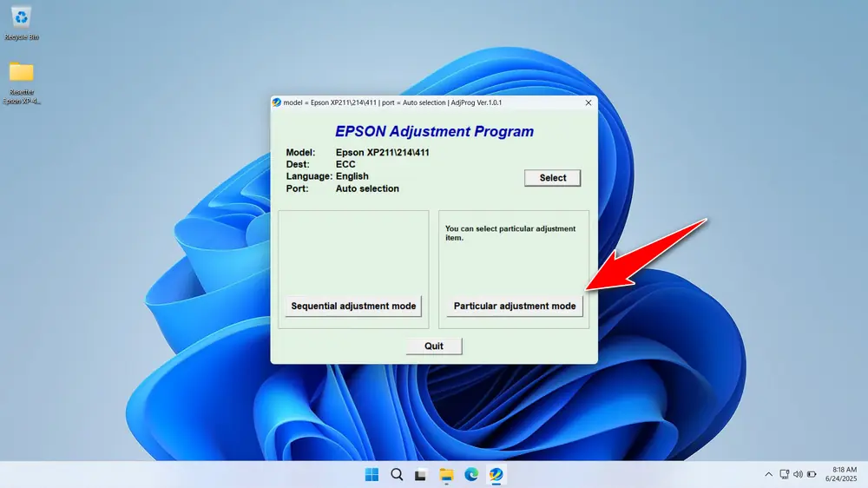Choose Sequential adjustment mode
868x488 pixels.
click(x=353, y=306)
